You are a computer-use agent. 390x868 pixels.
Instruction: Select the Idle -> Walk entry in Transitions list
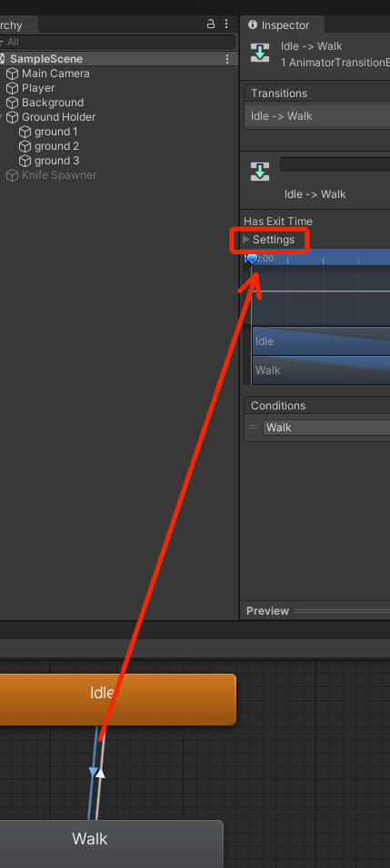click(x=317, y=116)
